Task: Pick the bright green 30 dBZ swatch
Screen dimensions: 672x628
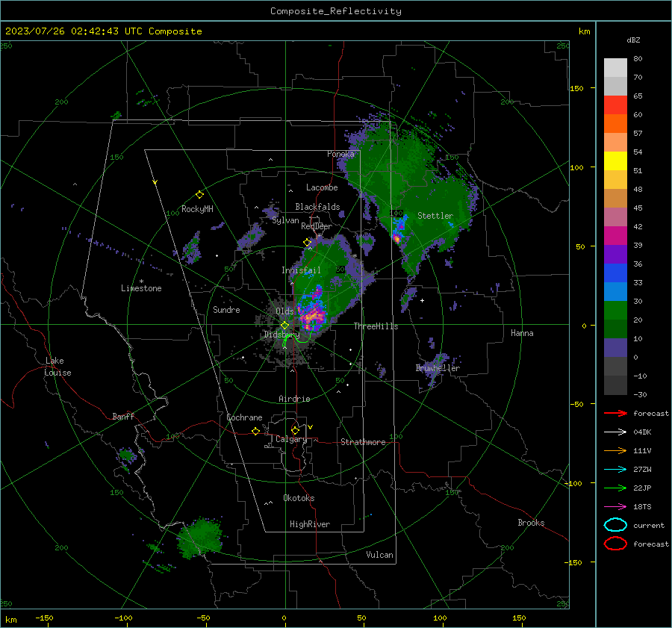Action: tap(615, 310)
